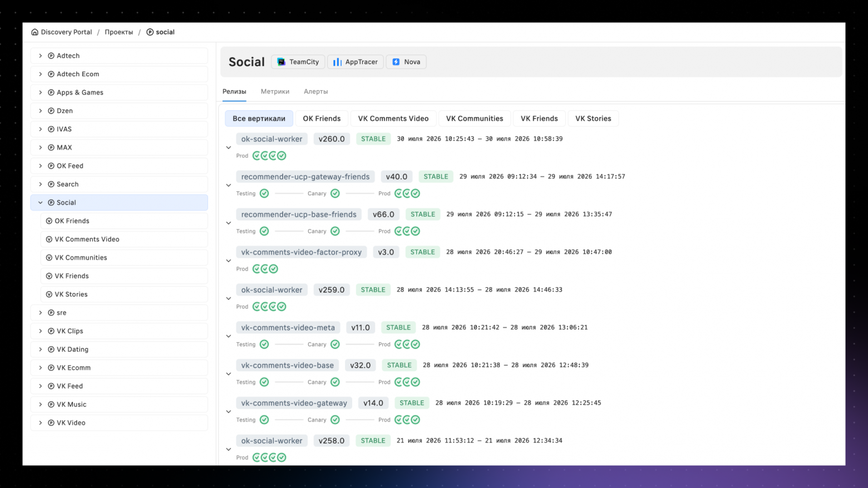868x488 pixels.
Task: Click the Testing check icon for recommender-ucp-gateway-friends
Action: click(x=264, y=194)
